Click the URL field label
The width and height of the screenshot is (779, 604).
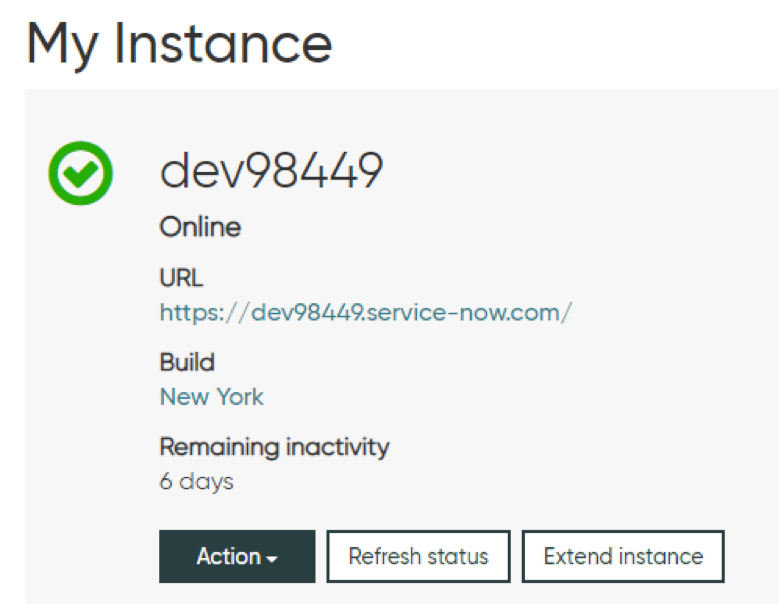tap(181, 277)
